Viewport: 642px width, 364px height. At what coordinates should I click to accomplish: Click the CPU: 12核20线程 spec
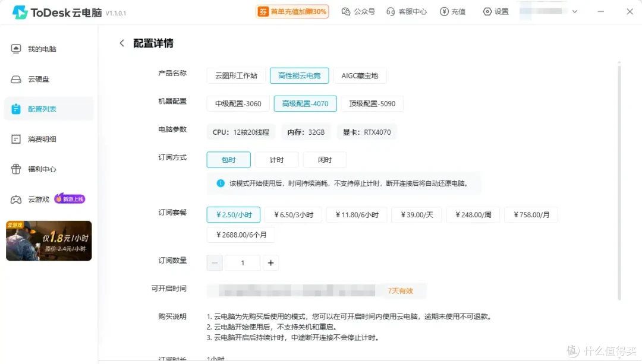(241, 132)
